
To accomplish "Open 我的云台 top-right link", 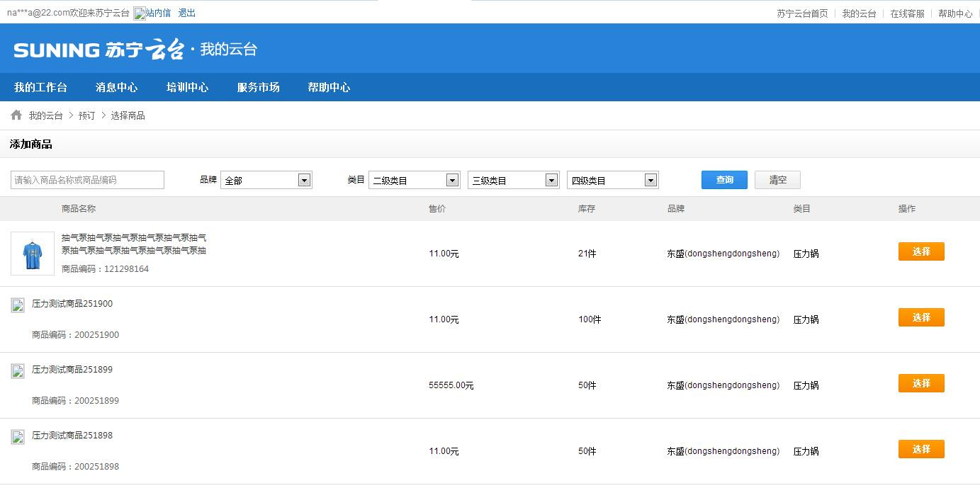I will click(x=859, y=13).
